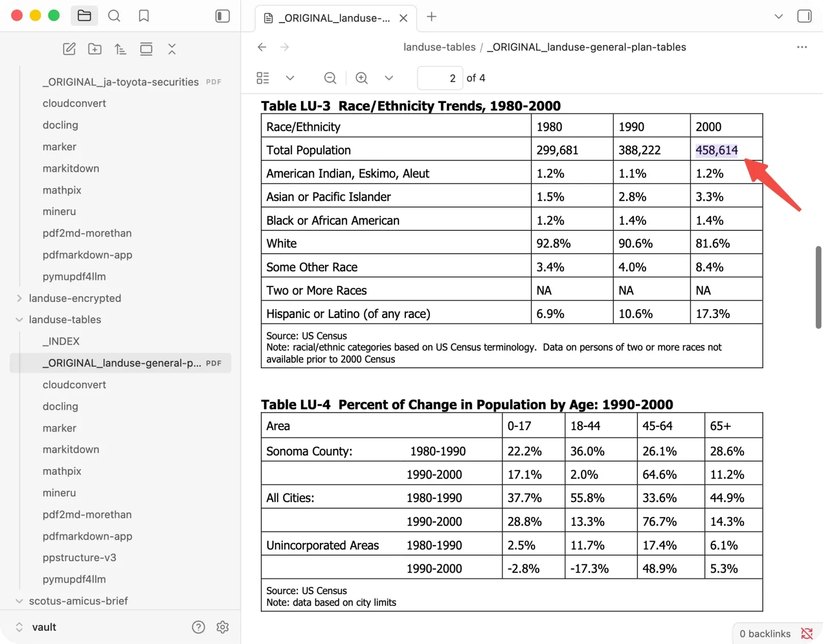Create new note icon

[x=69, y=49]
